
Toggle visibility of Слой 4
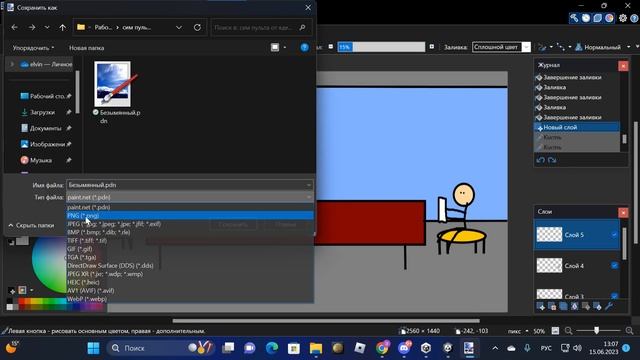(x=614, y=266)
